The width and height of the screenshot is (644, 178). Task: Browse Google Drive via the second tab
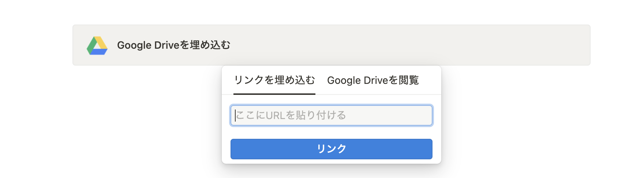[373, 80]
